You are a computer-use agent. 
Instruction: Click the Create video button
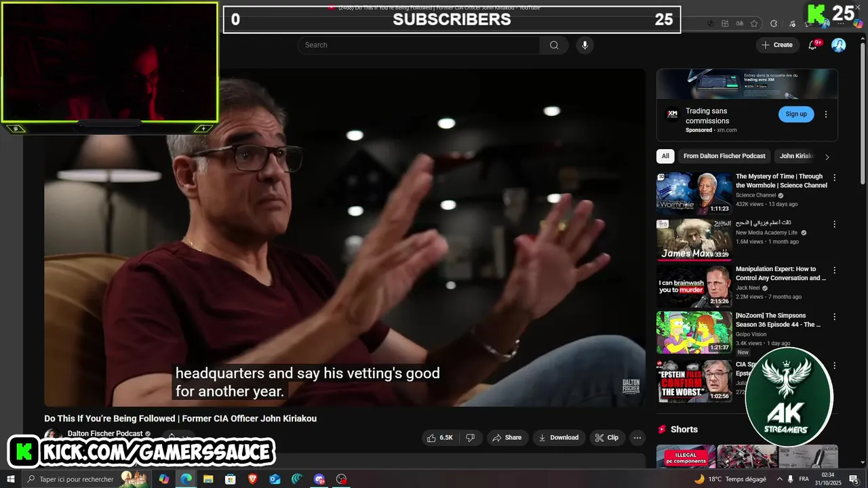(x=777, y=45)
